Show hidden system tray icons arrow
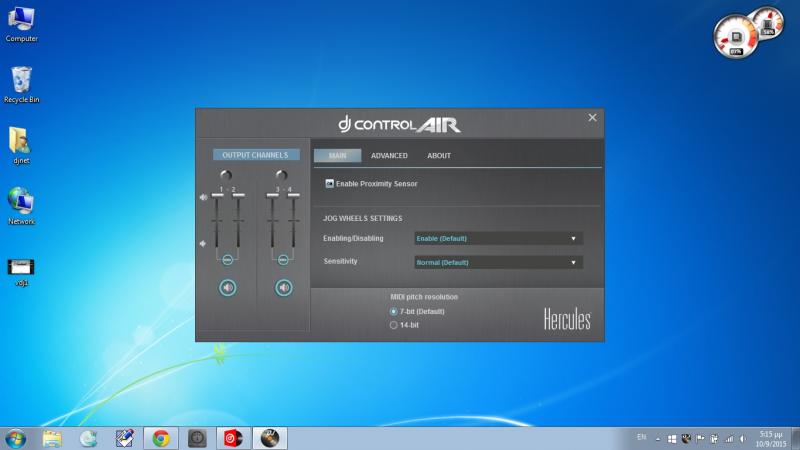Image resolution: width=800 pixels, height=450 pixels. (x=658, y=438)
